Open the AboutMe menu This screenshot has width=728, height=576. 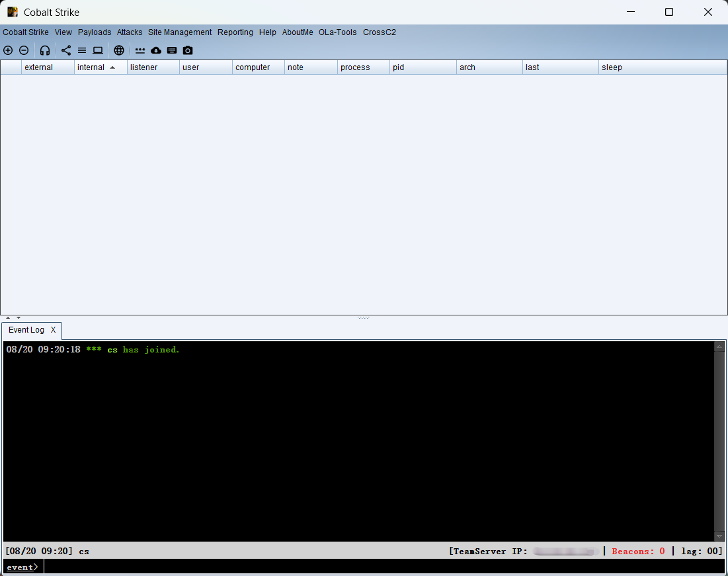point(298,32)
